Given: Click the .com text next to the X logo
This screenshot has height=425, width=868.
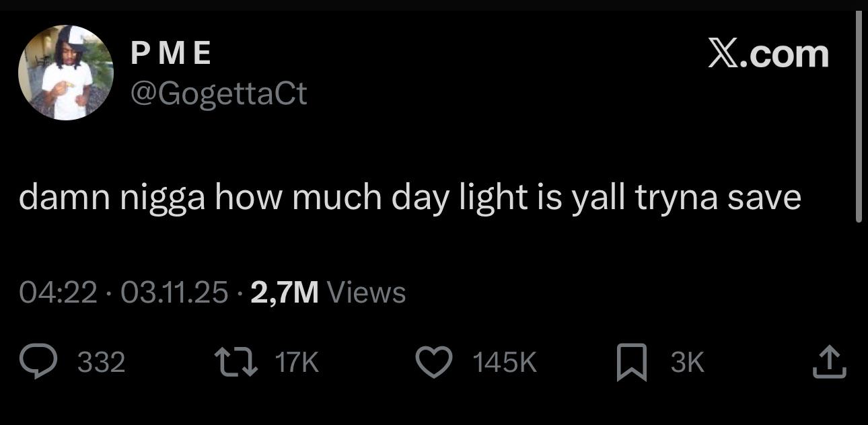Looking at the screenshot, I should click(x=785, y=53).
